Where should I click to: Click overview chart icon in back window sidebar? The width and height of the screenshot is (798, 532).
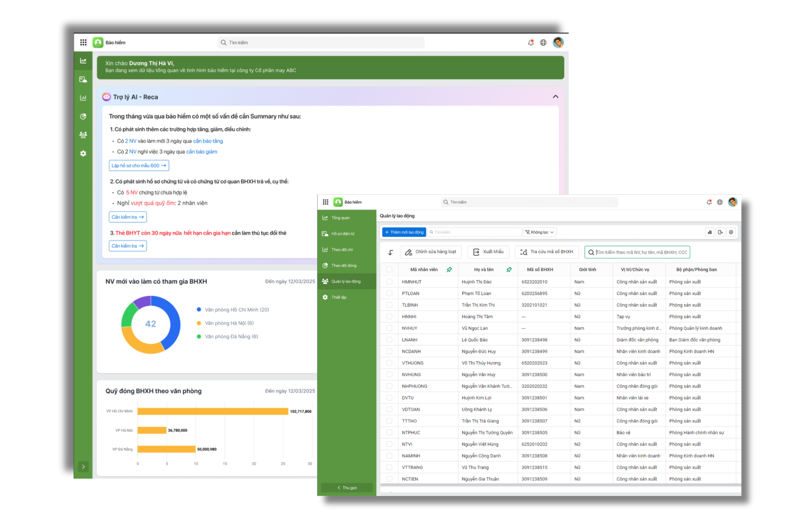[x=83, y=61]
